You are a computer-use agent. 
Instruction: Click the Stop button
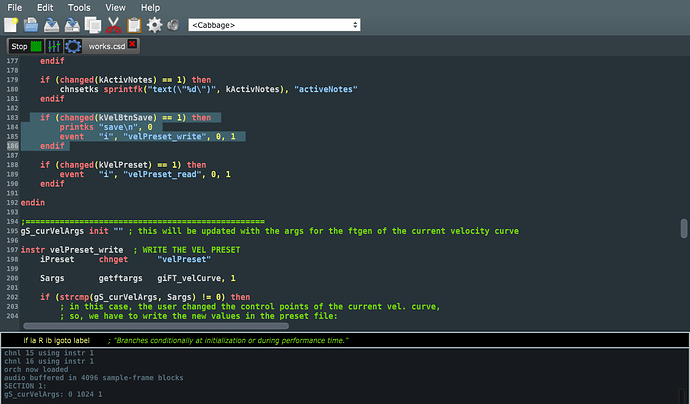[x=26, y=46]
